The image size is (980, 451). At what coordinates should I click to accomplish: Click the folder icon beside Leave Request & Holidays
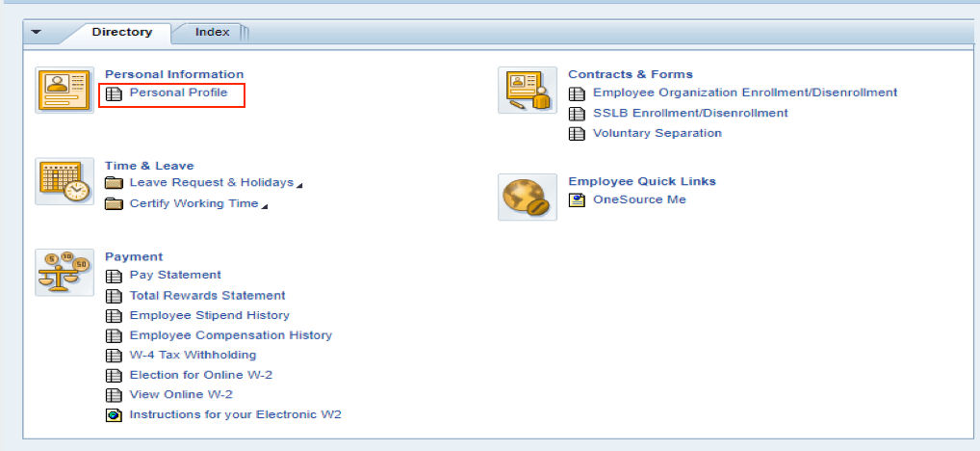click(114, 183)
